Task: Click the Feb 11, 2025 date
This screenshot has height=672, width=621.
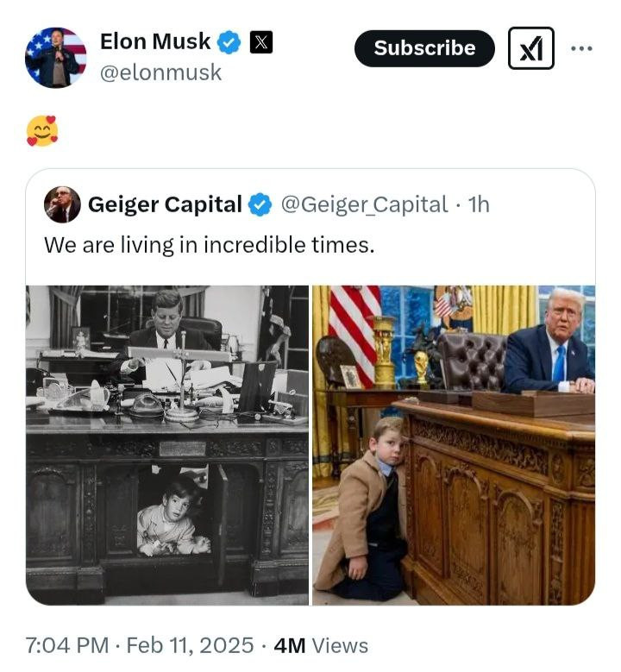Action: (x=189, y=645)
